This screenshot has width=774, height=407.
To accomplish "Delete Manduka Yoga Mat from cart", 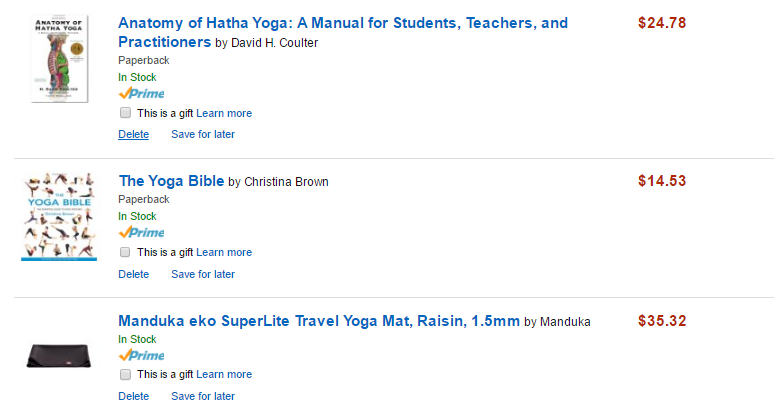I will pyautogui.click(x=133, y=396).
